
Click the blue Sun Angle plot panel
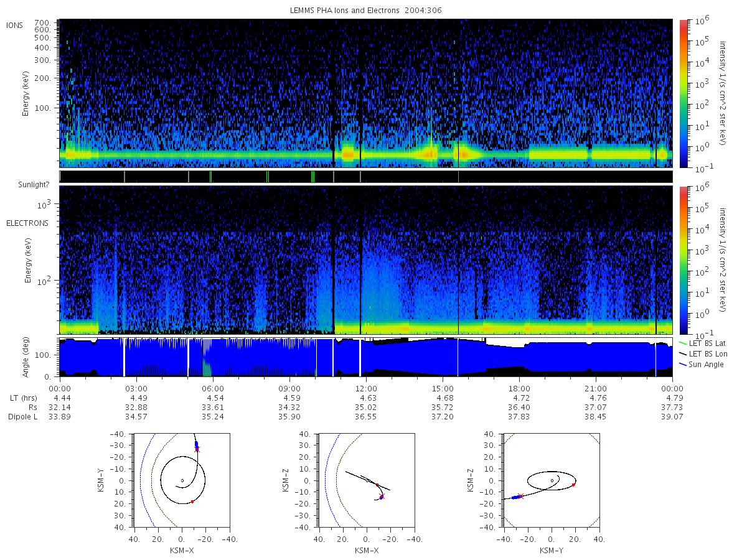[365, 357]
